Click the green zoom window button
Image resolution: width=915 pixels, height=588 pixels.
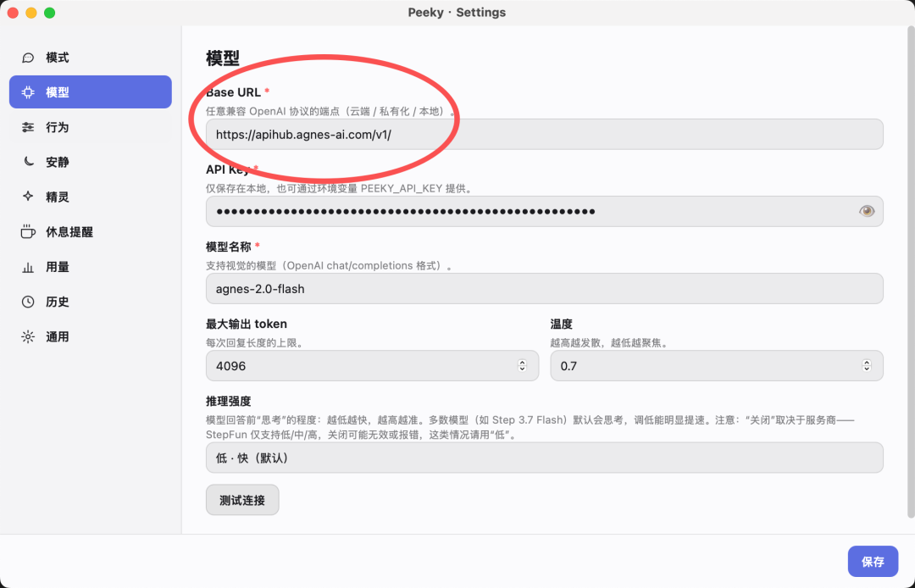pyautogui.click(x=50, y=13)
